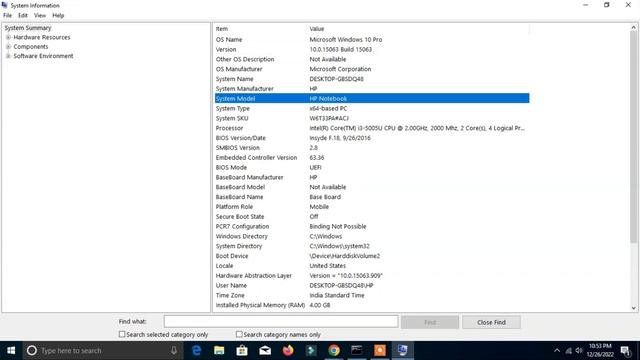640x360 pixels.
Task: Select the Version row
Action: click(372, 49)
